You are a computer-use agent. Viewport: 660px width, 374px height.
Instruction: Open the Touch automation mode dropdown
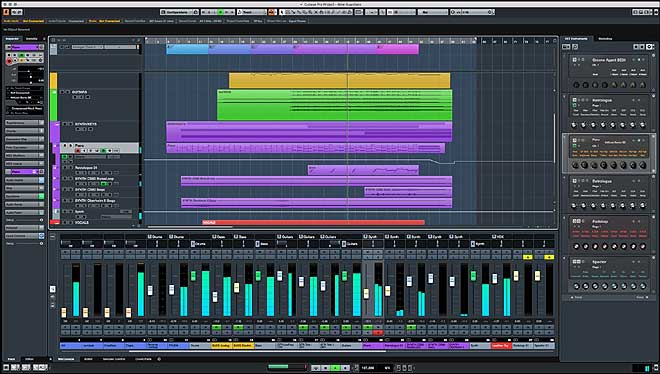coord(251,12)
